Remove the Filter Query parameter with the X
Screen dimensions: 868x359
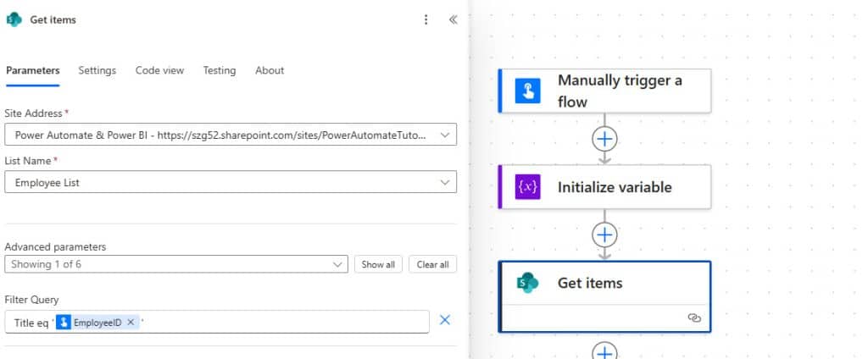[x=444, y=320]
